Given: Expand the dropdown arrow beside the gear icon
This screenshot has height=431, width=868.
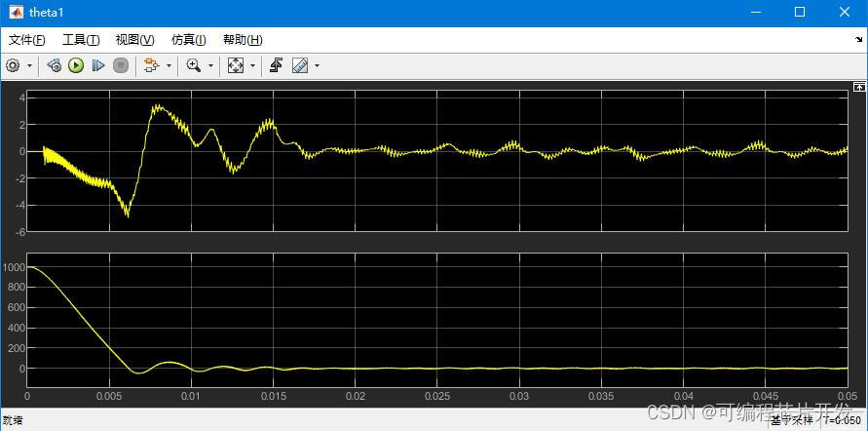Looking at the screenshot, I should pyautogui.click(x=29, y=66).
